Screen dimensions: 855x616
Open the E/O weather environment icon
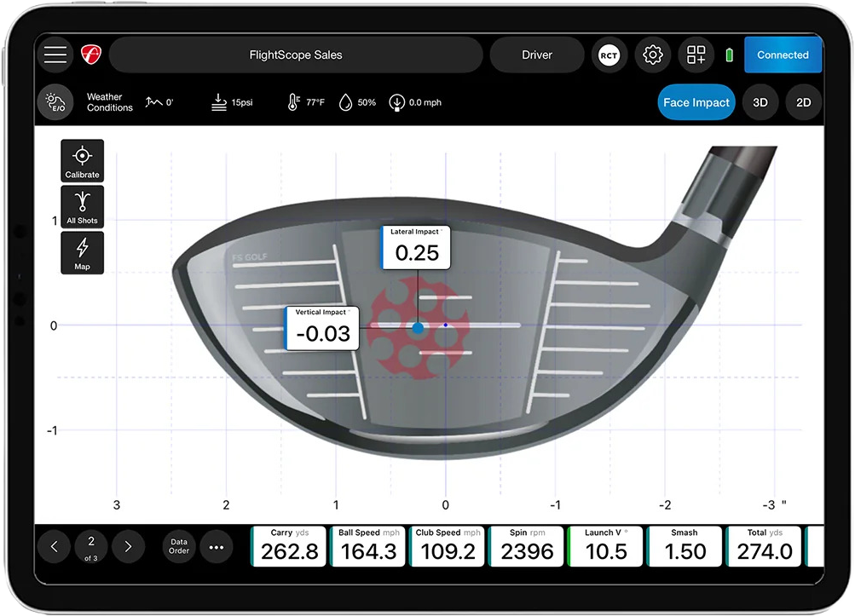55,102
